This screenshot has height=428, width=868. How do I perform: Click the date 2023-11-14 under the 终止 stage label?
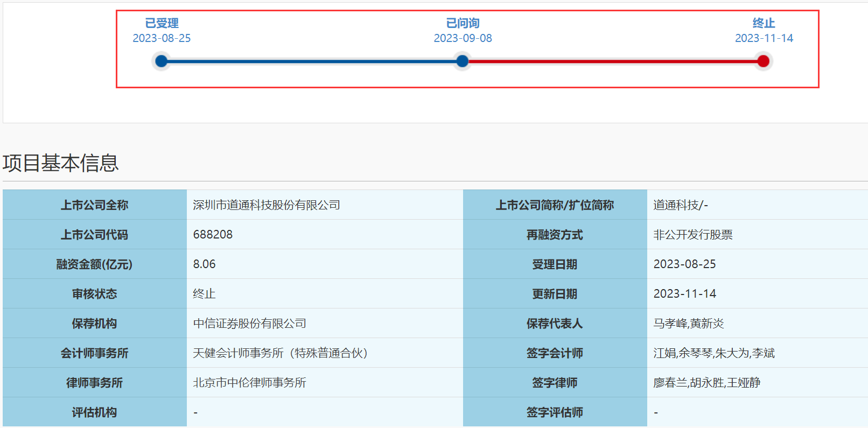[x=764, y=38]
